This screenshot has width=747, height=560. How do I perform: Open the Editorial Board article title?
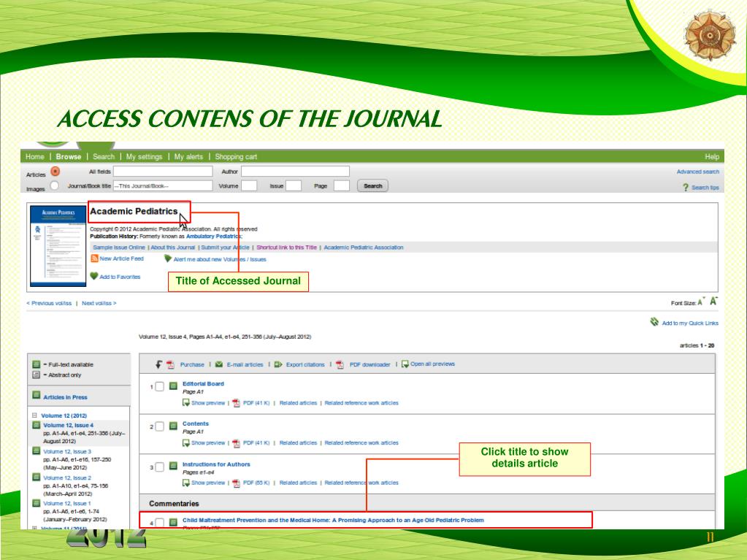[x=203, y=384]
